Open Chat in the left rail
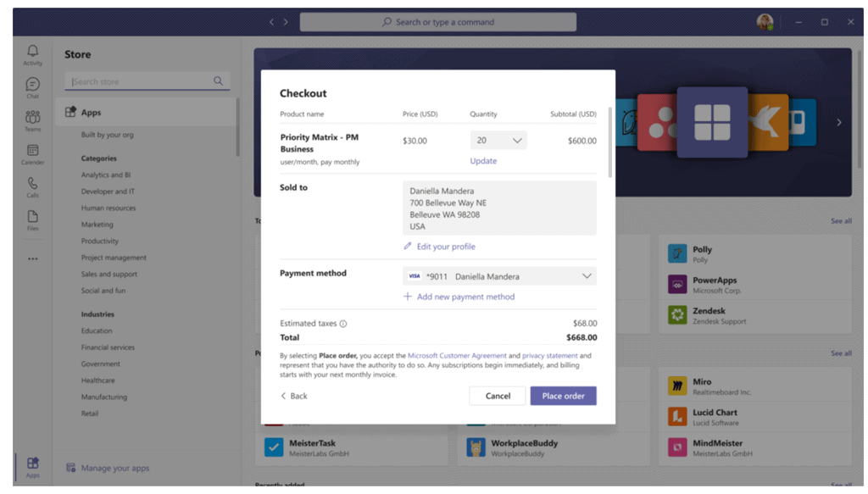The image size is (868, 494). (32, 87)
